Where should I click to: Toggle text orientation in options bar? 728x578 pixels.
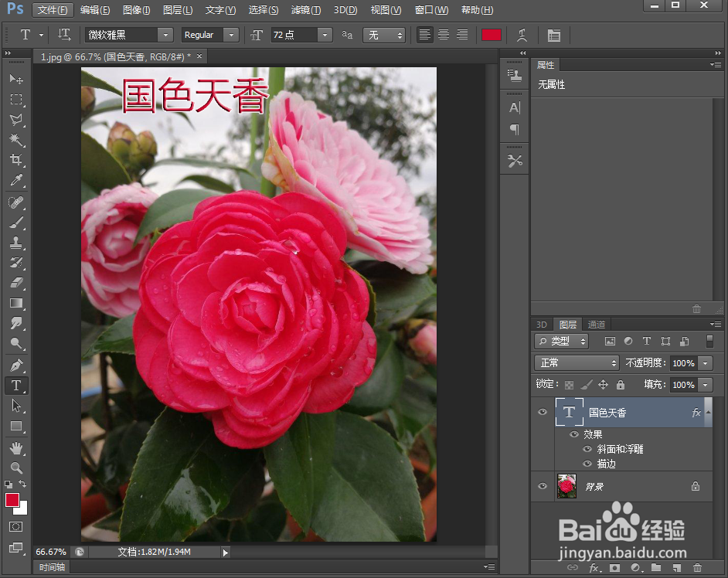click(64, 35)
